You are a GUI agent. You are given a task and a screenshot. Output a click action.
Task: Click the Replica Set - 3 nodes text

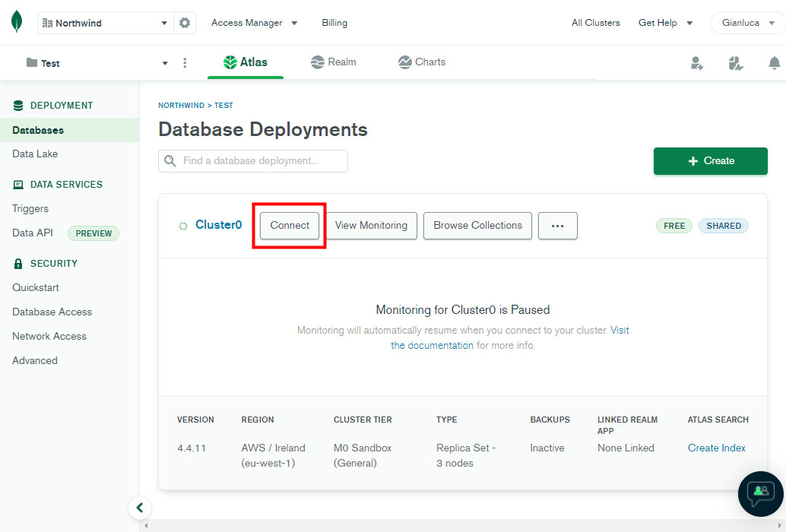(466, 455)
